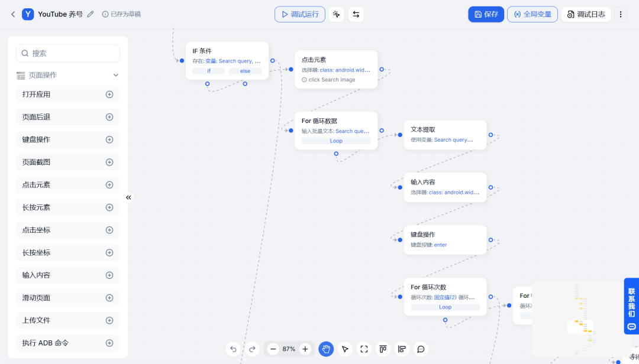Click the 调试运行 button
Image resolution: width=639 pixels, height=364 pixels.
(x=300, y=14)
